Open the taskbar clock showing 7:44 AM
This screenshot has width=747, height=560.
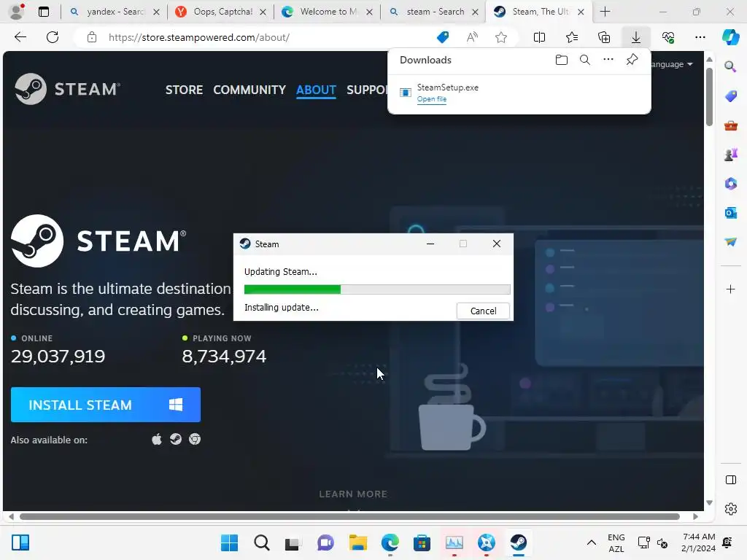[698, 542]
